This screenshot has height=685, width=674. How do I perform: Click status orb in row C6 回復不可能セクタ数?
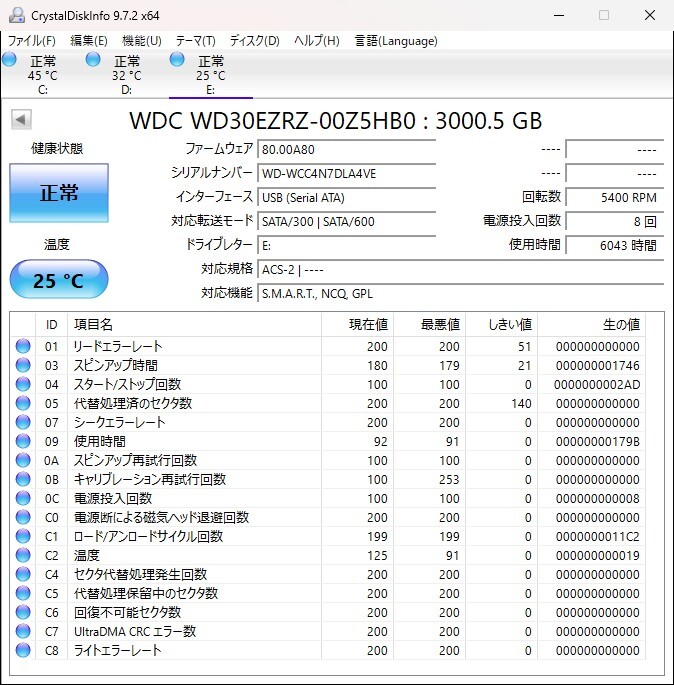point(23,612)
